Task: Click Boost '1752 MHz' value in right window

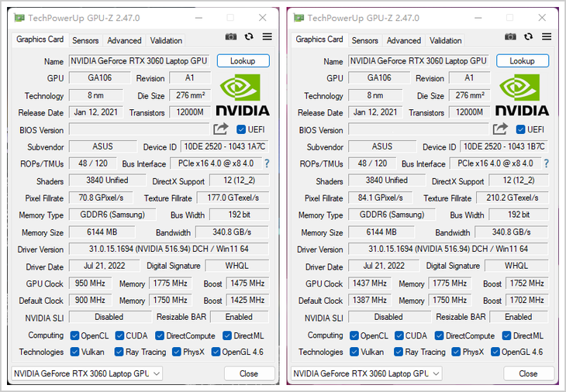Action: 526,283
